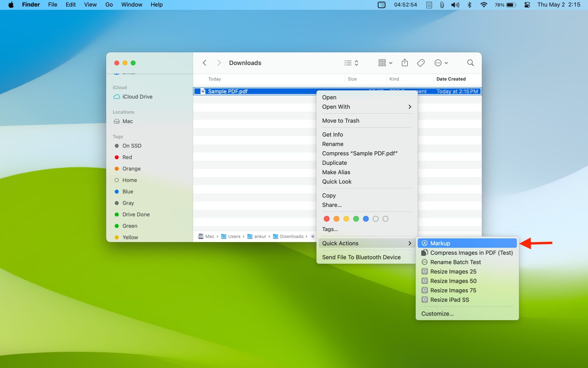588x368 pixels.
Task: Expand the Open With submenu
Action: 367,107
